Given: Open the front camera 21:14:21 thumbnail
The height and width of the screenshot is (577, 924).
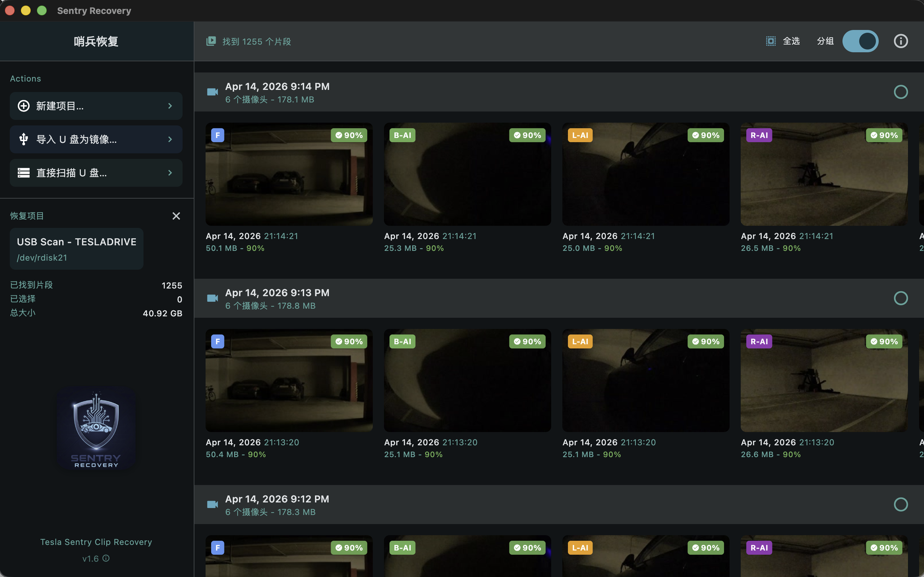Looking at the screenshot, I should (289, 174).
